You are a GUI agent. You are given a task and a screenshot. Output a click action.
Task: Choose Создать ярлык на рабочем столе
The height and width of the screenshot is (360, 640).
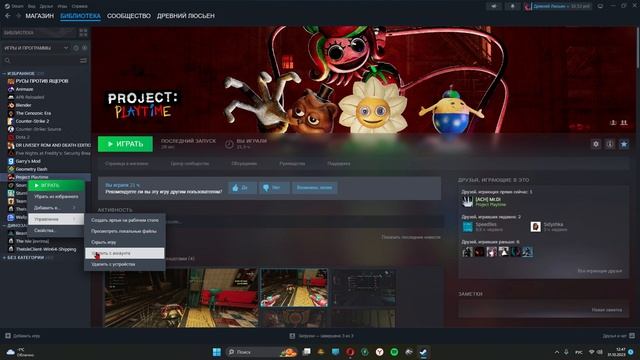tap(125, 220)
